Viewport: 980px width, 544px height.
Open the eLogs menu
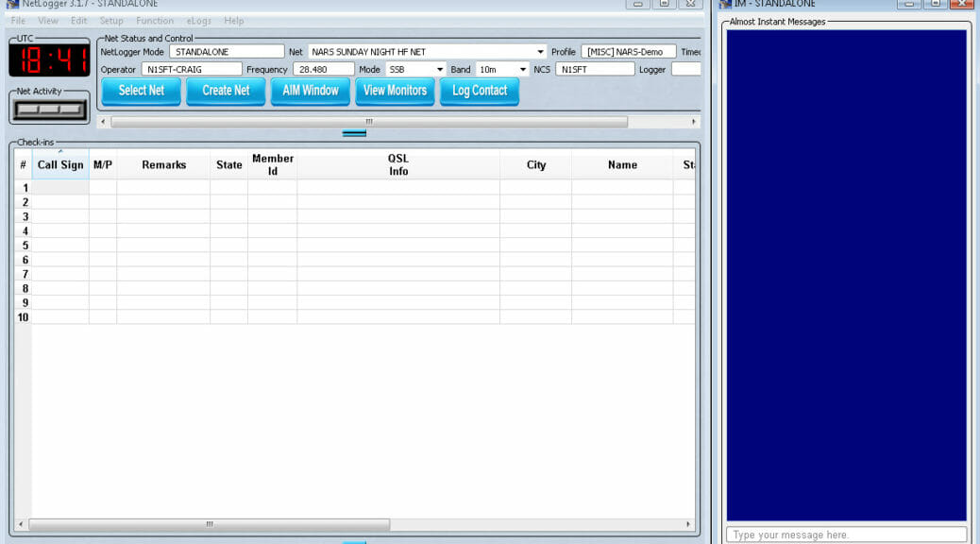[x=199, y=21]
